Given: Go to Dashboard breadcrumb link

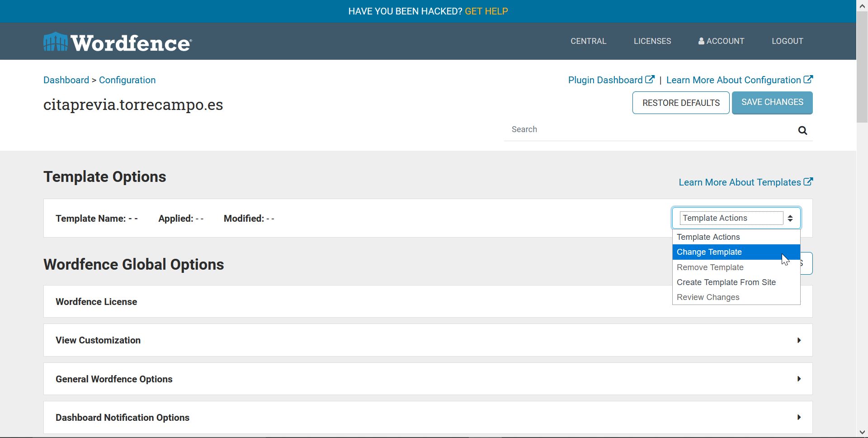Looking at the screenshot, I should point(66,80).
